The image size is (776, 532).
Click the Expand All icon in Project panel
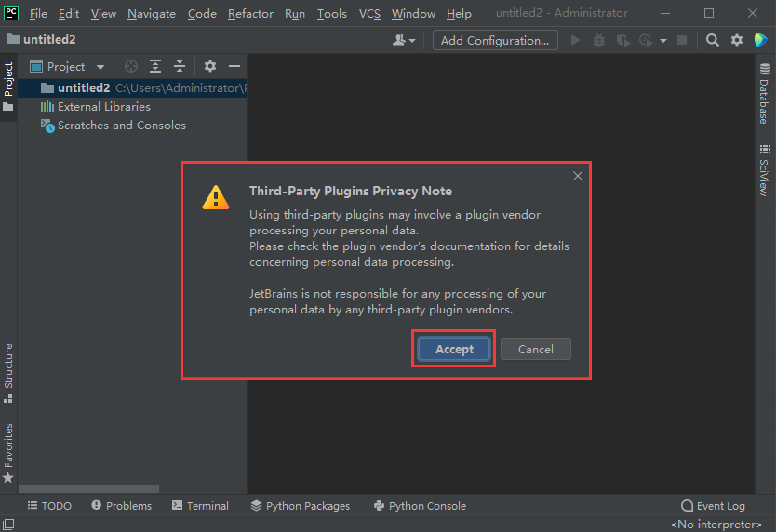point(155,66)
